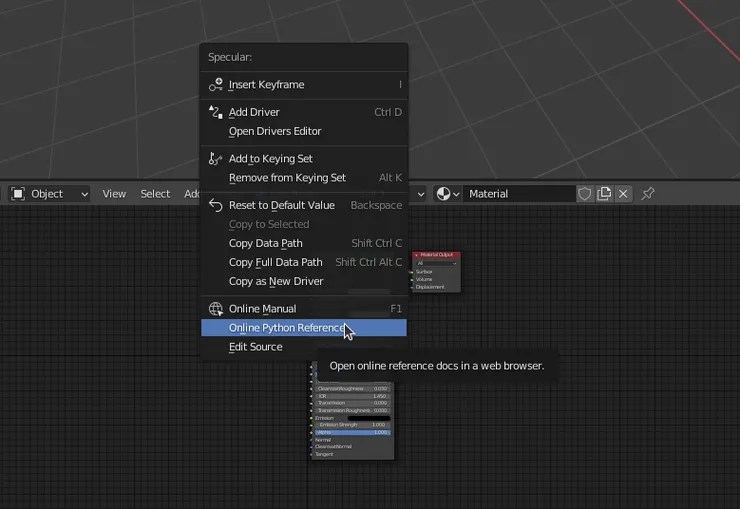
Task: Click the keying set icon
Action: (216, 159)
